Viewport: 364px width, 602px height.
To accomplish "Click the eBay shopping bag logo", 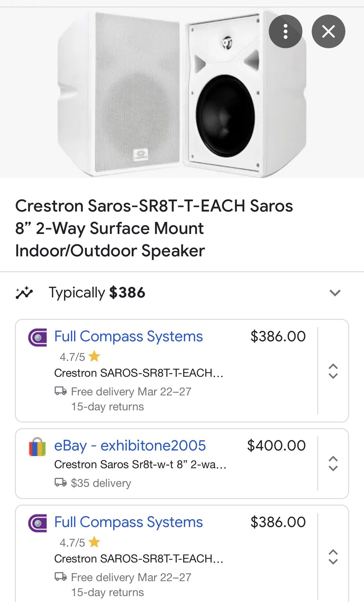I will pos(37,447).
